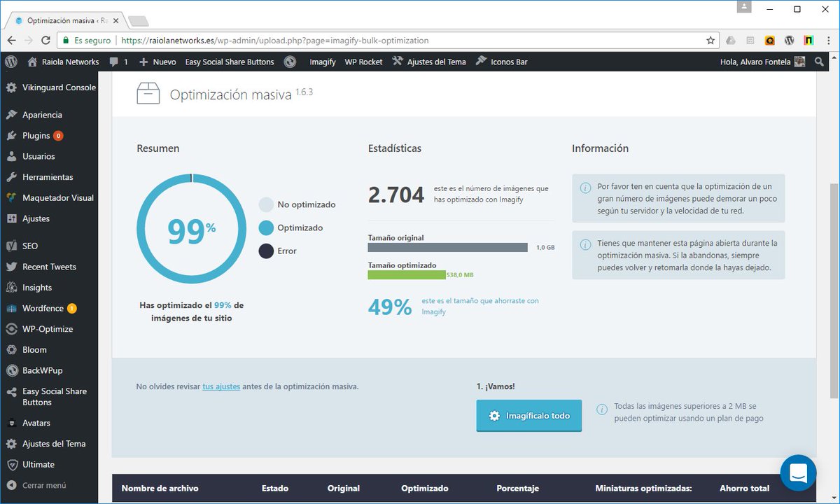Viewport: 840px width, 504px height.
Task: Click the Apariencia paintbrush icon
Action: pos(11,115)
